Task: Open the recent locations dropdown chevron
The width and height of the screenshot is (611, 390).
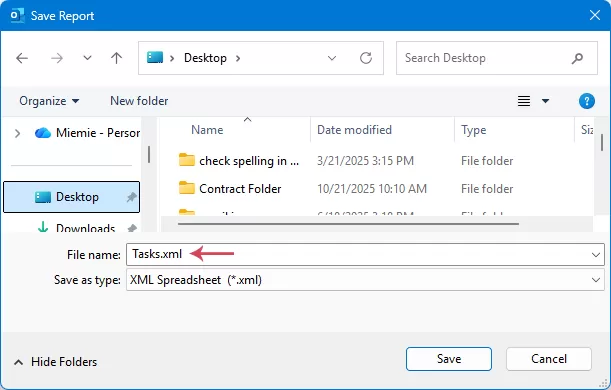Action: [x=87, y=58]
